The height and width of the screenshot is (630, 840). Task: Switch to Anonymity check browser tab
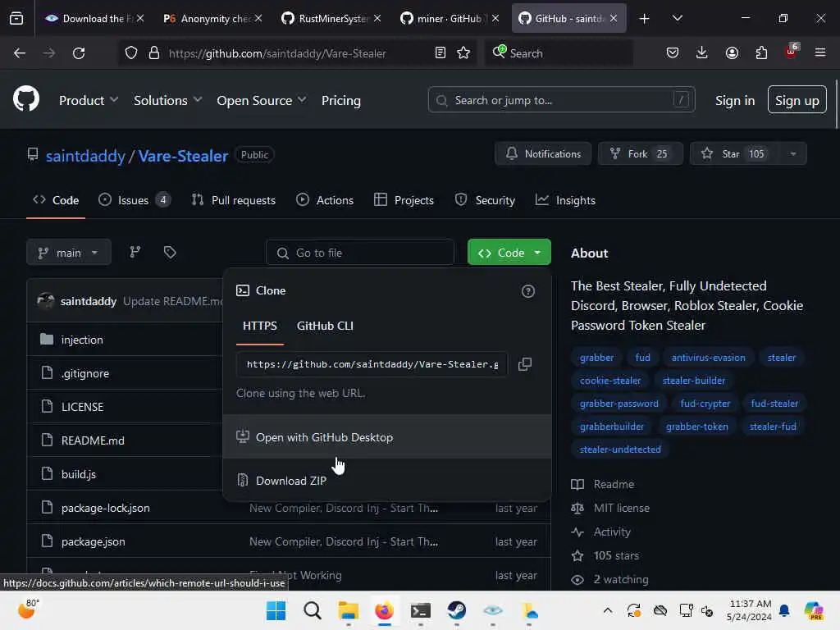pyautogui.click(x=212, y=18)
